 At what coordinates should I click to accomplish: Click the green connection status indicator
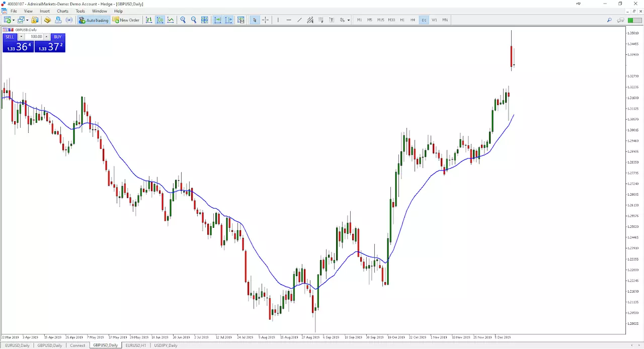point(635,20)
